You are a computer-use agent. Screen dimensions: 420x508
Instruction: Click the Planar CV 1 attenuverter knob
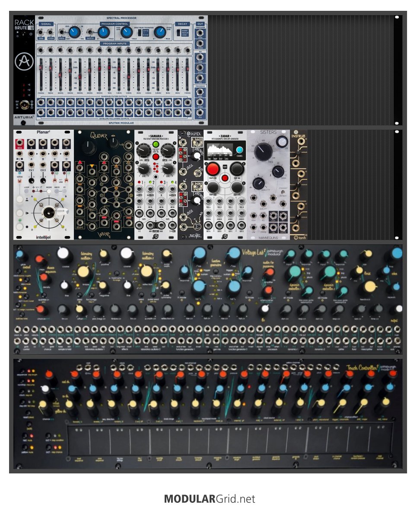[32, 180]
